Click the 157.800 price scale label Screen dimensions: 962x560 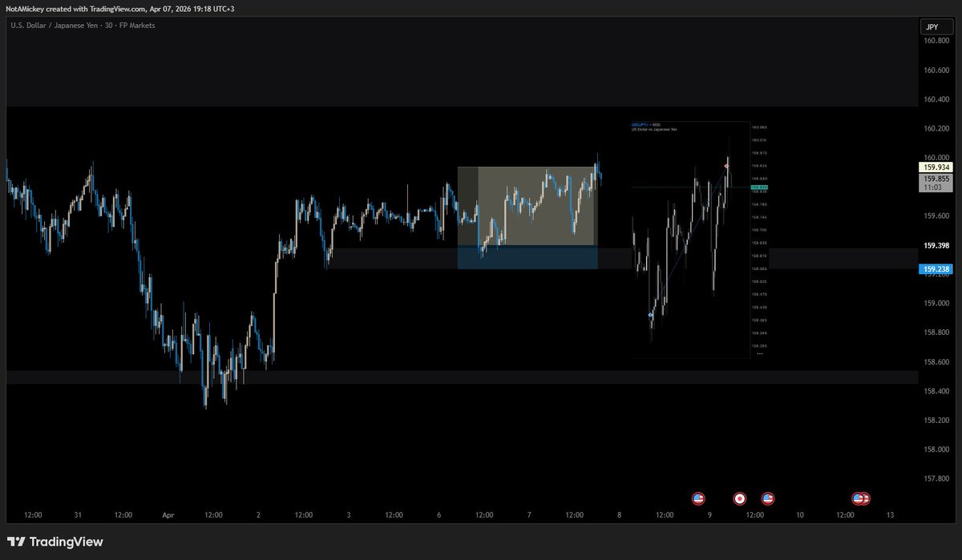tap(937, 478)
